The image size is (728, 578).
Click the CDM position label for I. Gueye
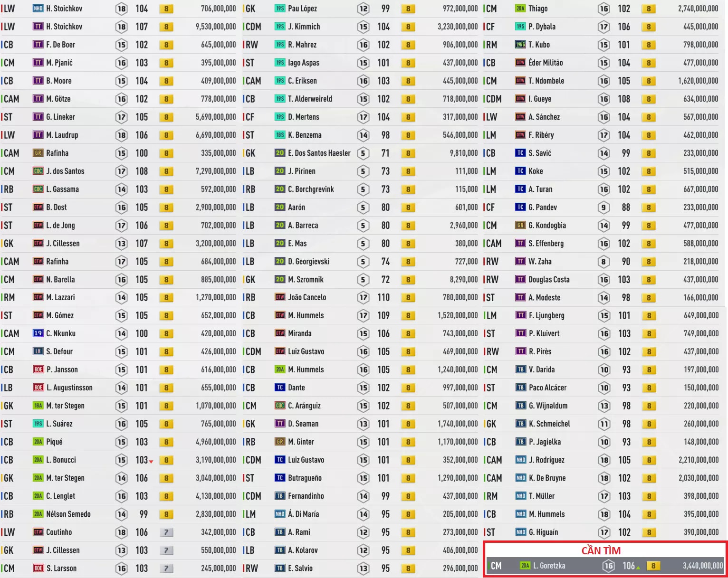tap(493, 99)
